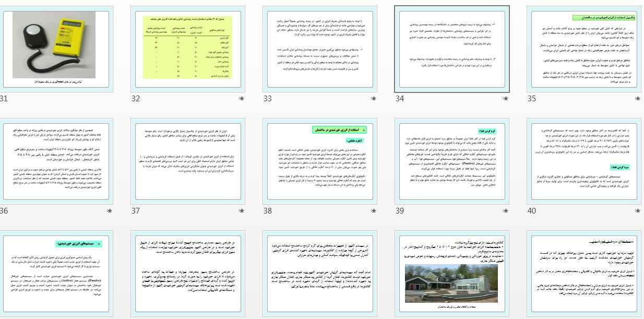The height and width of the screenshot is (319, 644).
Task: Choose the slide 40 thumbnail
Action: click(x=584, y=161)
